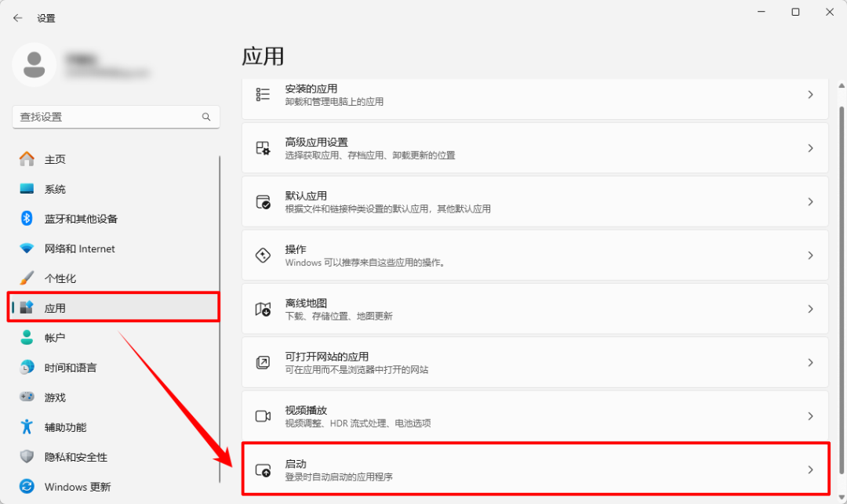847x504 pixels.
Task: Open 安装的应用 via its chevron
Action: pyautogui.click(x=810, y=94)
